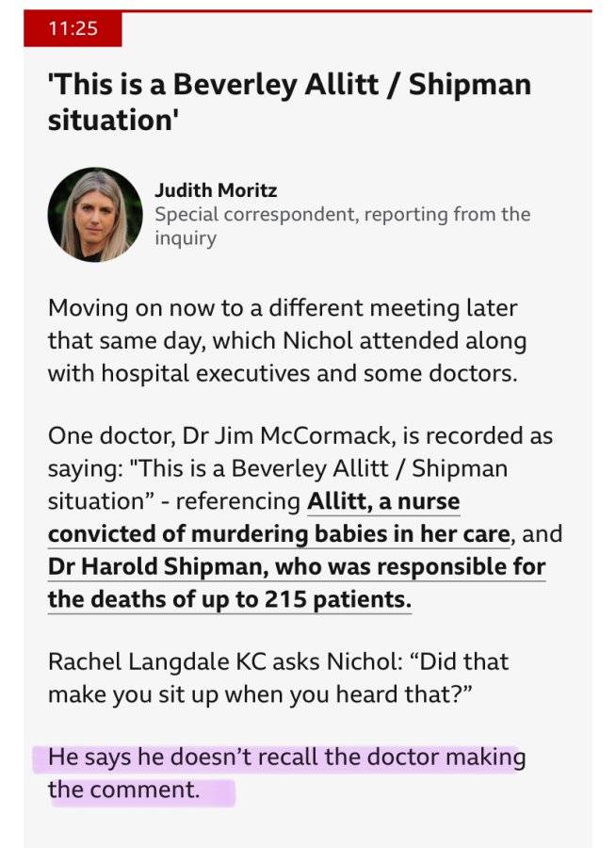Click the author name Judith Moritz
This screenshot has height=848, width=616.
[x=216, y=190]
